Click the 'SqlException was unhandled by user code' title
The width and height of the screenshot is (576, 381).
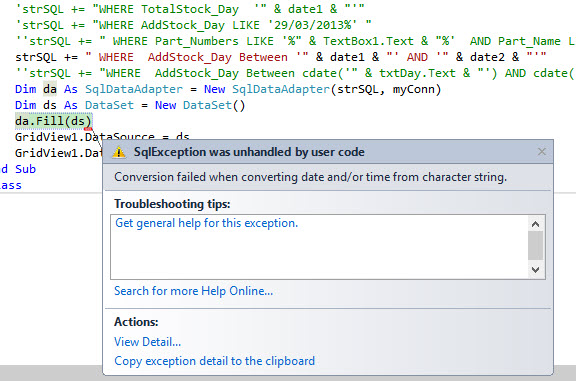(x=249, y=152)
